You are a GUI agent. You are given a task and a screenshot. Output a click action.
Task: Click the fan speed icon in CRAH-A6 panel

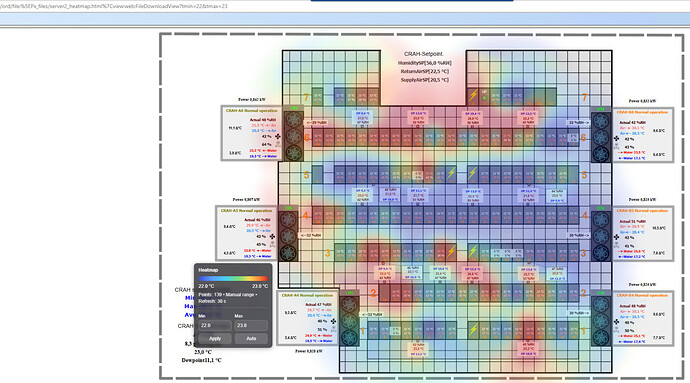point(278,136)
